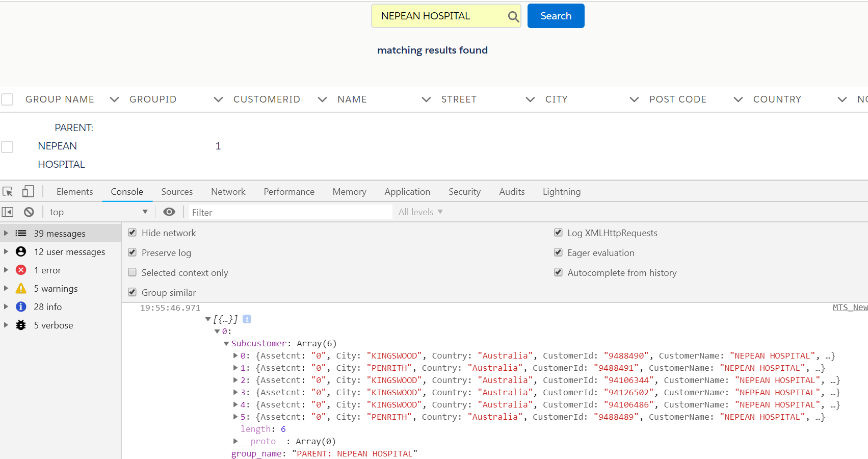Open the Application tab
The image size is (868, 459).
click(x=407, y=192)
